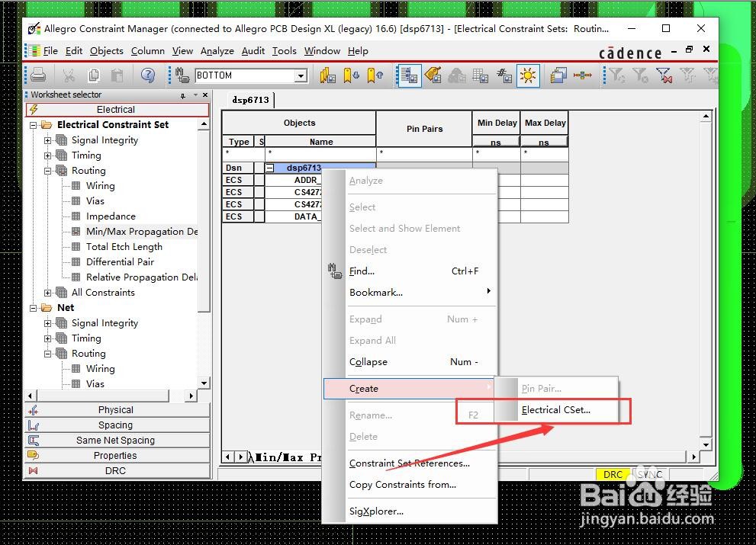The height and width of the screenshot is (545, 756).
Task: Click the Print icon in toolbar
Action: pos(38,75)
